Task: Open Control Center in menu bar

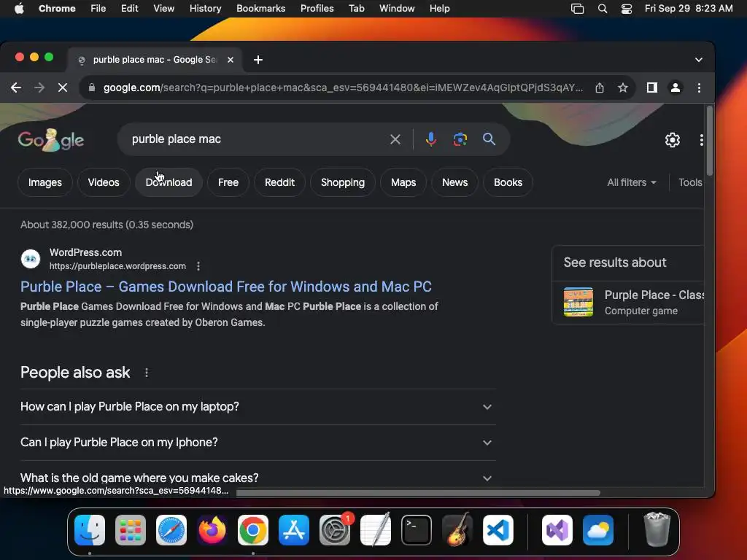Action: click(626, 8)
